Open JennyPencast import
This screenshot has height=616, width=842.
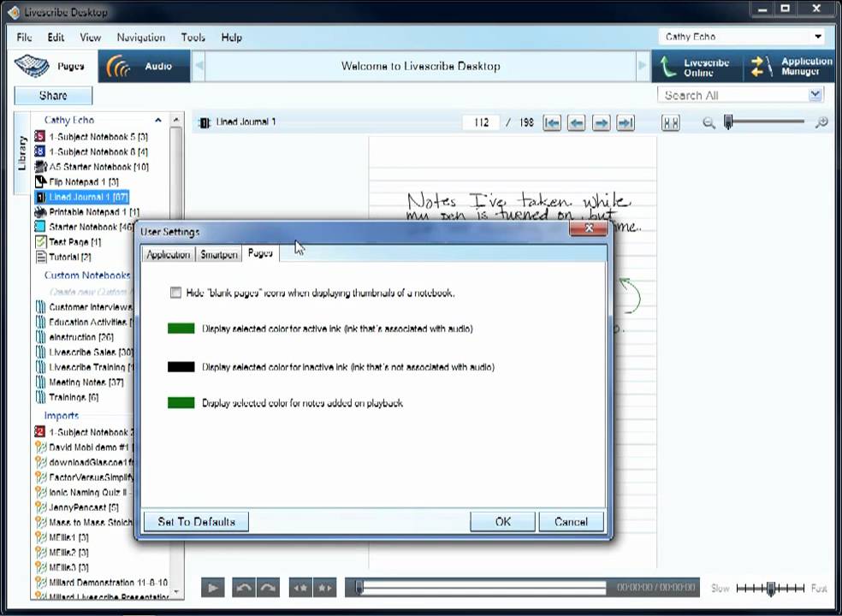point(77,507)
